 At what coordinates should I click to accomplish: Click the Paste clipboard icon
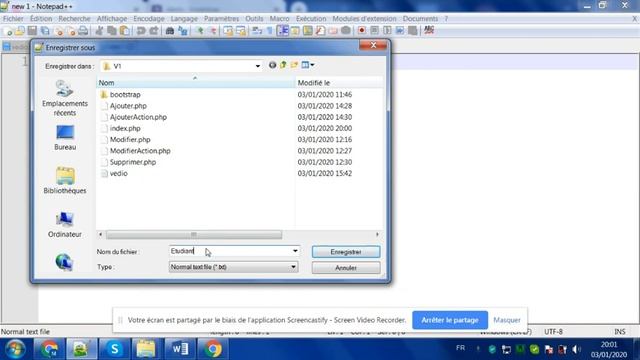point(124,31)
